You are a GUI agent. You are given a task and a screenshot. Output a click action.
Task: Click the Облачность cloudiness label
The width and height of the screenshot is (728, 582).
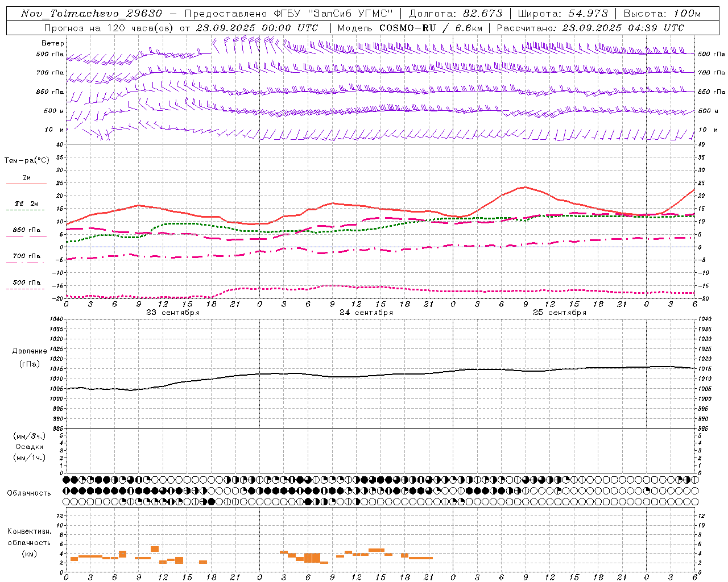point(29,493)
